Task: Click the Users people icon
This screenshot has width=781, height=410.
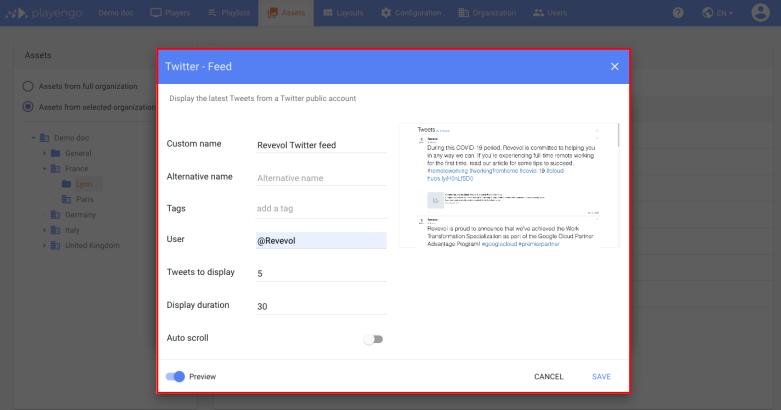Action: [538, 13]
